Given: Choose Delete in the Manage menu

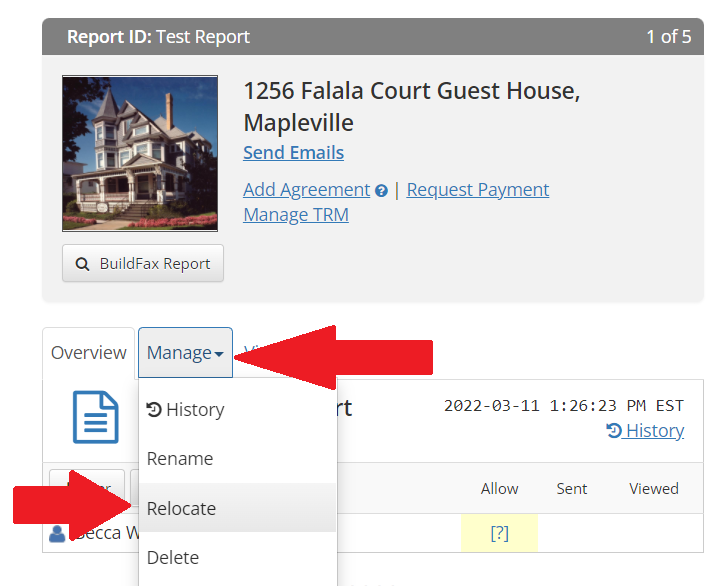Looking at the screenshot, I should (172, 557).
